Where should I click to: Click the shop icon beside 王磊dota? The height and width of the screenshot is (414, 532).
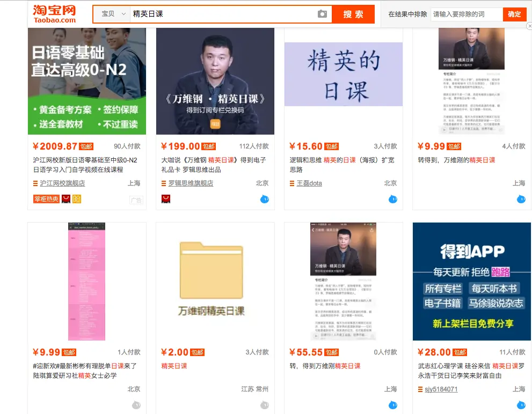[292, 183]
